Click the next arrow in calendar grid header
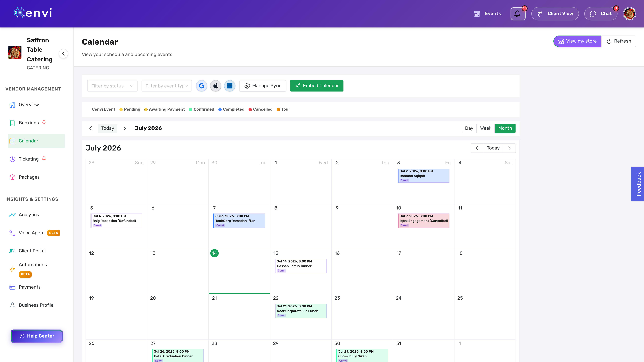Image resolution: width=644 pixels, height=362 pixels. pyautogui.click(x=509, y=148)
